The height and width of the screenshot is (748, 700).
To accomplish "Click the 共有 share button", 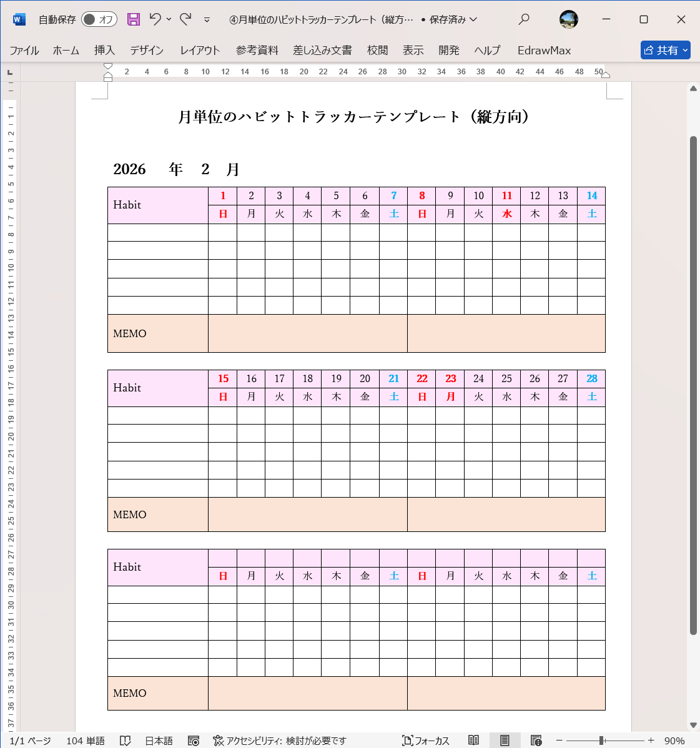I will [665, 50].
